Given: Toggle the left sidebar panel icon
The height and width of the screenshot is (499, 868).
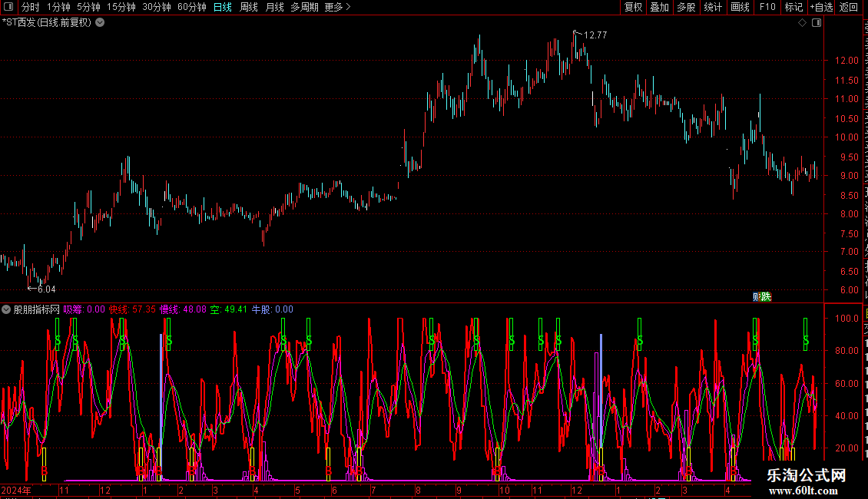Looking at the screenshot, I should (8, 7).
